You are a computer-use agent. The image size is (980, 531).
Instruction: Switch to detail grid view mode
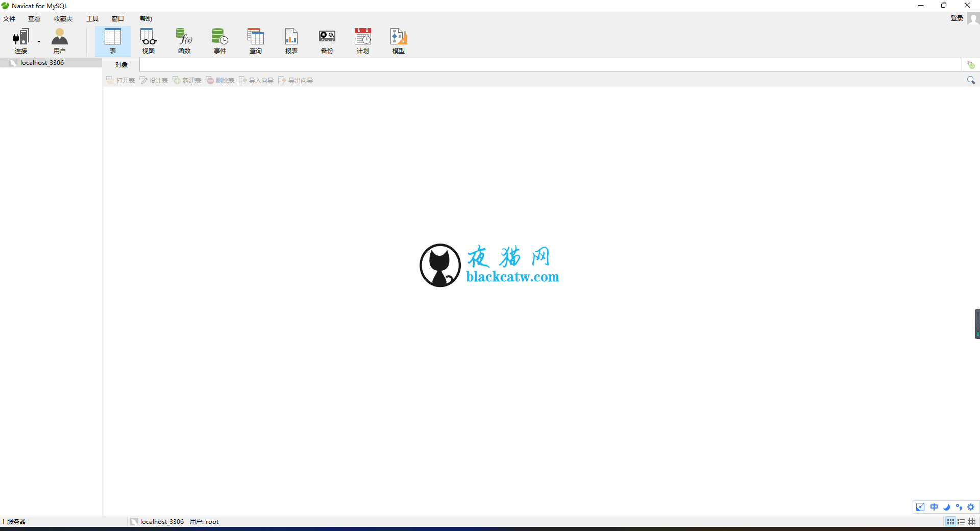point(972,521)
